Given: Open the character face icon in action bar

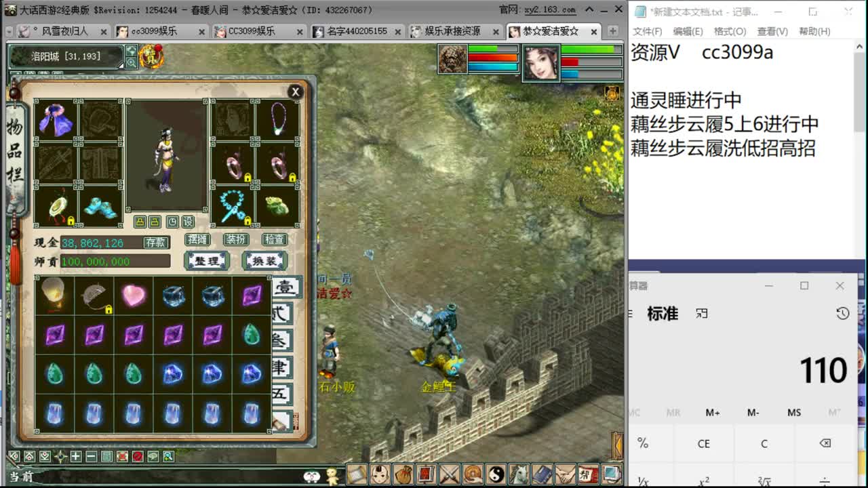Looking at the screenshot, I should 381,474.
